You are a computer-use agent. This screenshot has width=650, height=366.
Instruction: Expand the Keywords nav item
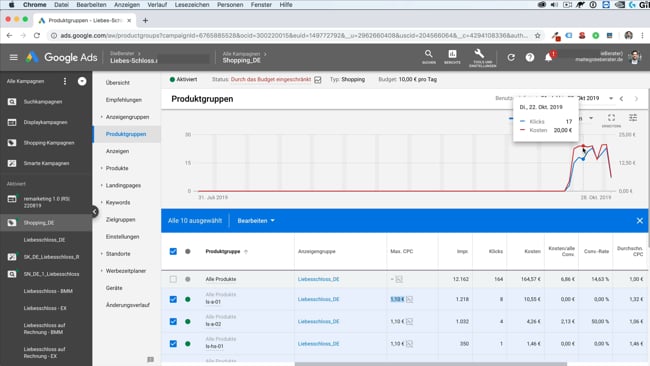click(x=102, y=202)
